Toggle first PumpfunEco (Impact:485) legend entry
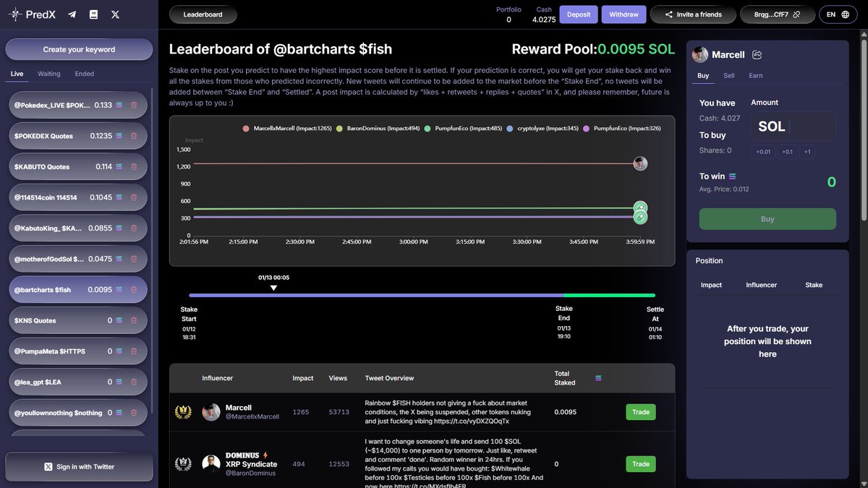 point(463,128)
